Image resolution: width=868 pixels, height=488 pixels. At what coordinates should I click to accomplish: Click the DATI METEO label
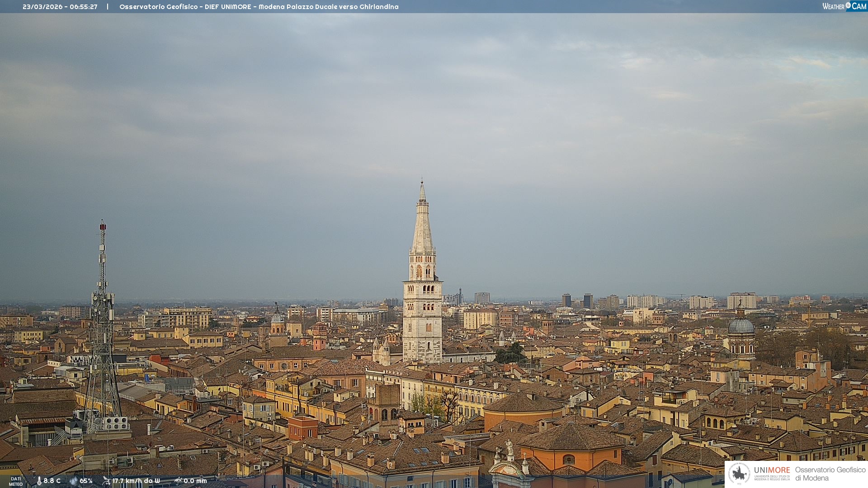click(x=16, y=481)
